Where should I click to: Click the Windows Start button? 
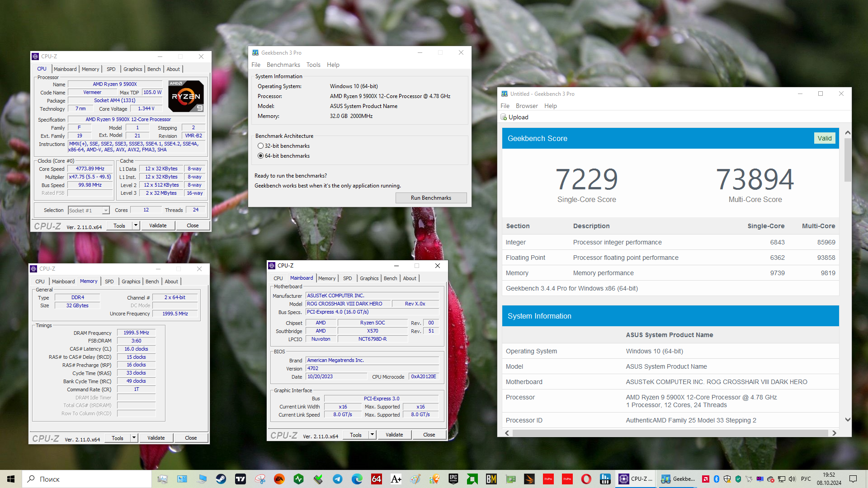(x=11, y=479)
